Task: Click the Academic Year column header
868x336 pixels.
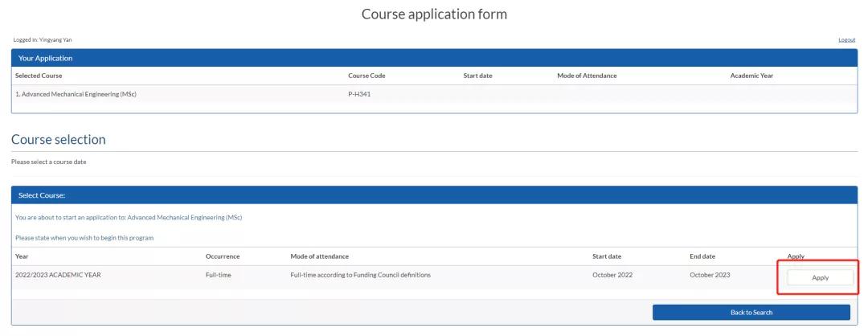Action: pos(751,76)
